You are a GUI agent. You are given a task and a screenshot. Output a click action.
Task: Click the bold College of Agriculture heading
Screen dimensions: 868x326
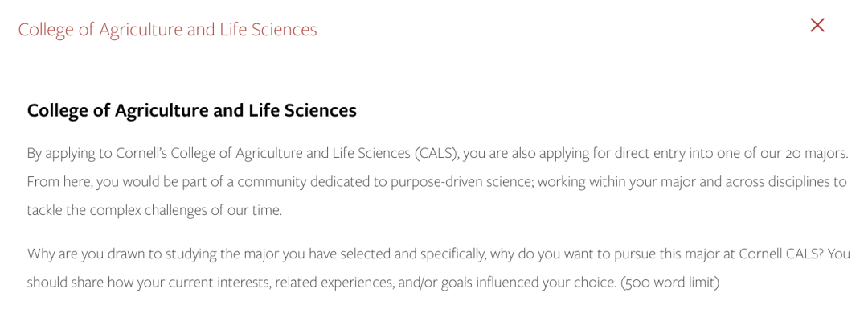point(191,110)
